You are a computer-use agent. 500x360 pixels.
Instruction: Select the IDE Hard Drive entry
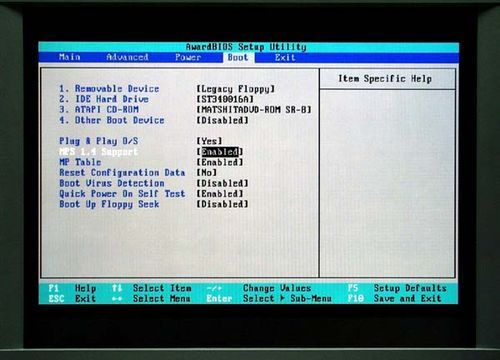point(104,99)
